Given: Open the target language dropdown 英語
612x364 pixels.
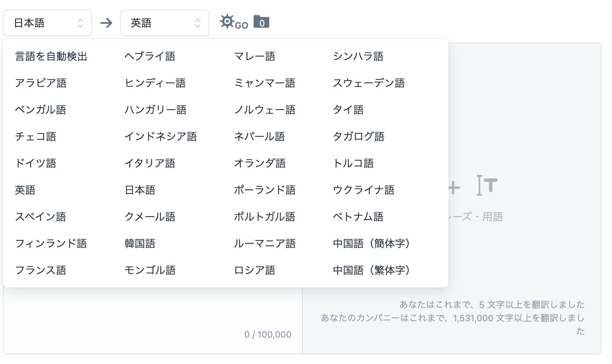Looking at the screenshot, I should click(x=165, y=23).
